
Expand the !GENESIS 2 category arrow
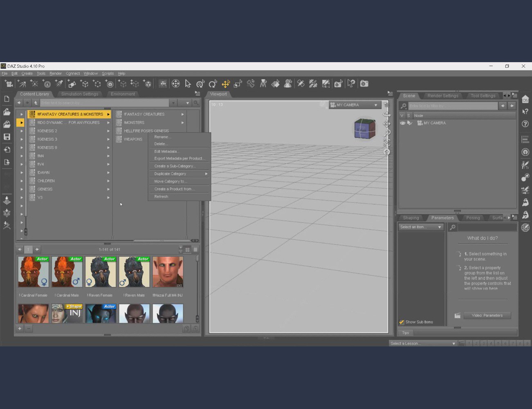click(108, 131)
